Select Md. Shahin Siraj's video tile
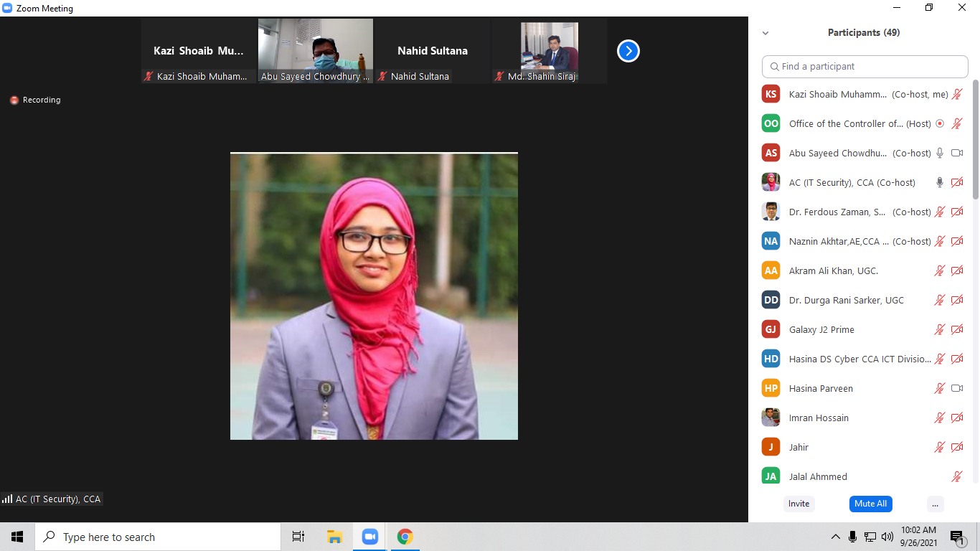980x551 pixels. [550, 51]
